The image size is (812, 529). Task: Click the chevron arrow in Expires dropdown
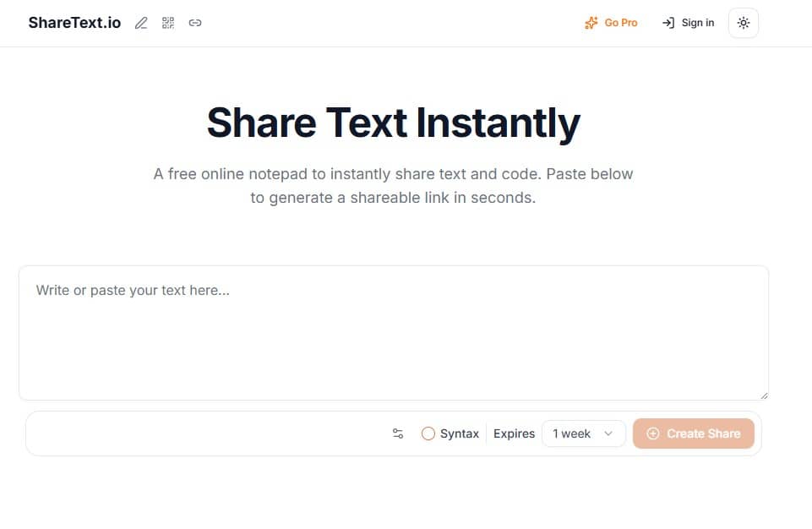coord(608,434)
